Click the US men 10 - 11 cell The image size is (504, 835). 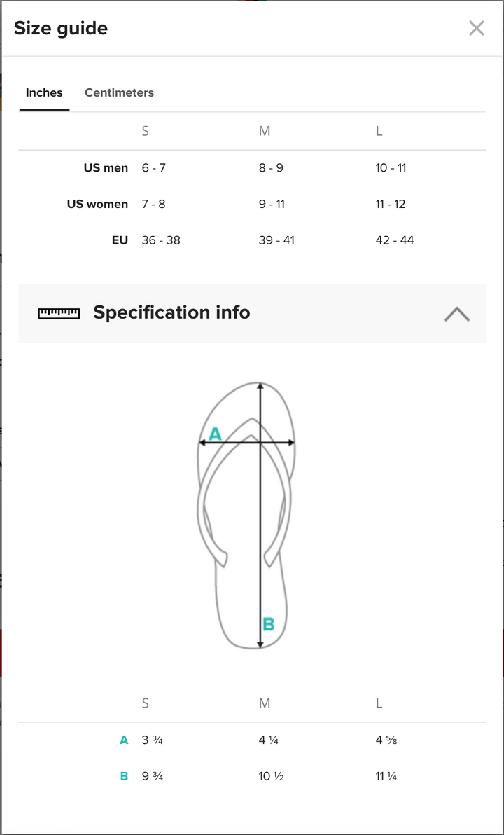[391, 168]
